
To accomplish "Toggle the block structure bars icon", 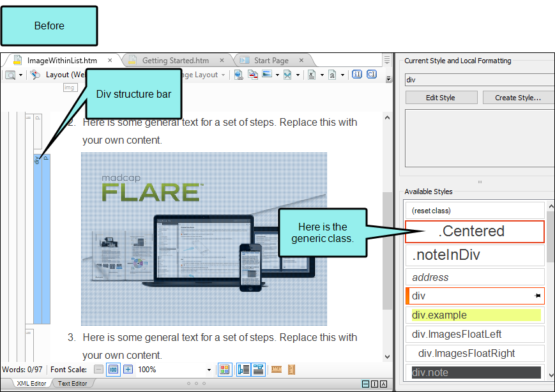I will [243, 370].
